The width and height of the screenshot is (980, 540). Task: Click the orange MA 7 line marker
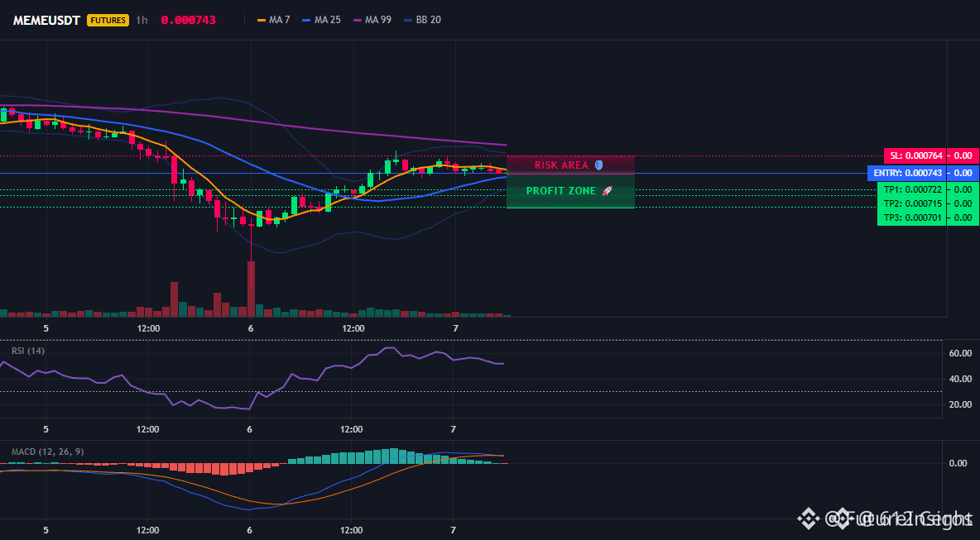click(x=262, y=20)
